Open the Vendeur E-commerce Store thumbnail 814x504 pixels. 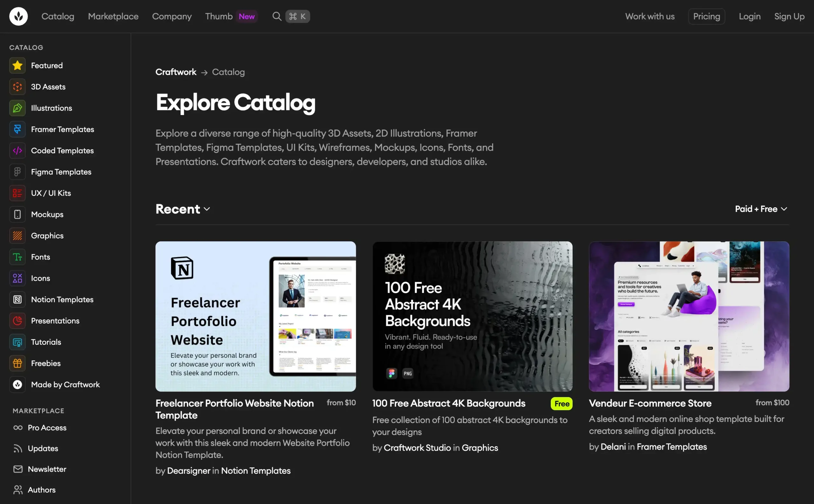click(x=689, y=316)
